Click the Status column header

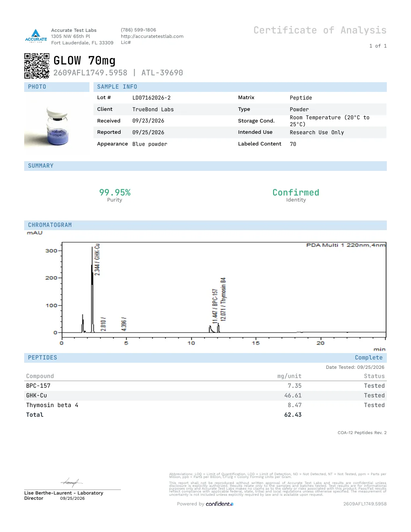pos(374,376)
